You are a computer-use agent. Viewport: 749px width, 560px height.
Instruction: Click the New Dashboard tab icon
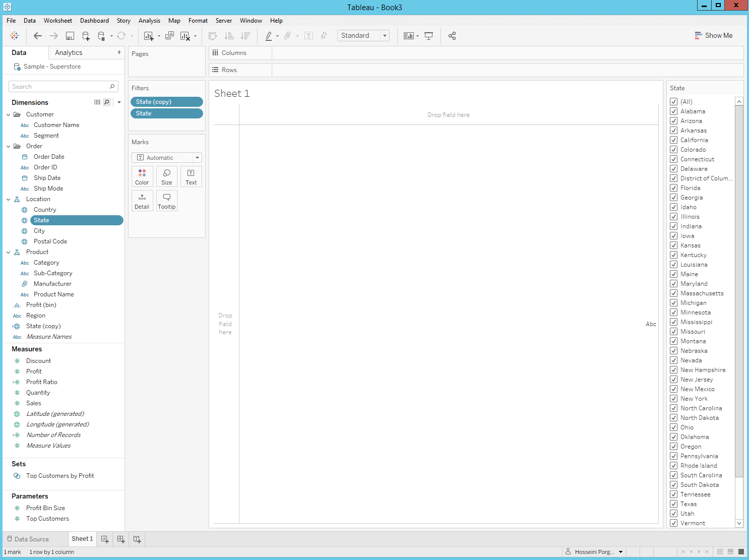pos(121,539)
